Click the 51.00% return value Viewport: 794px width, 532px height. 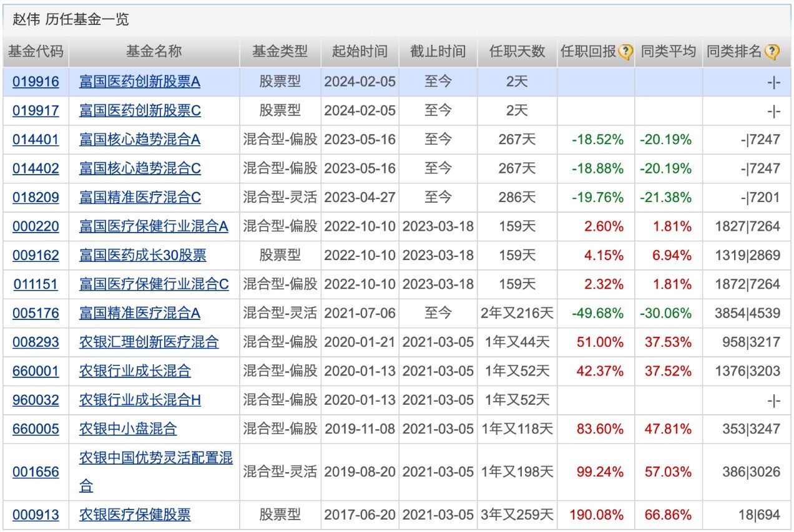pos(600,342)
